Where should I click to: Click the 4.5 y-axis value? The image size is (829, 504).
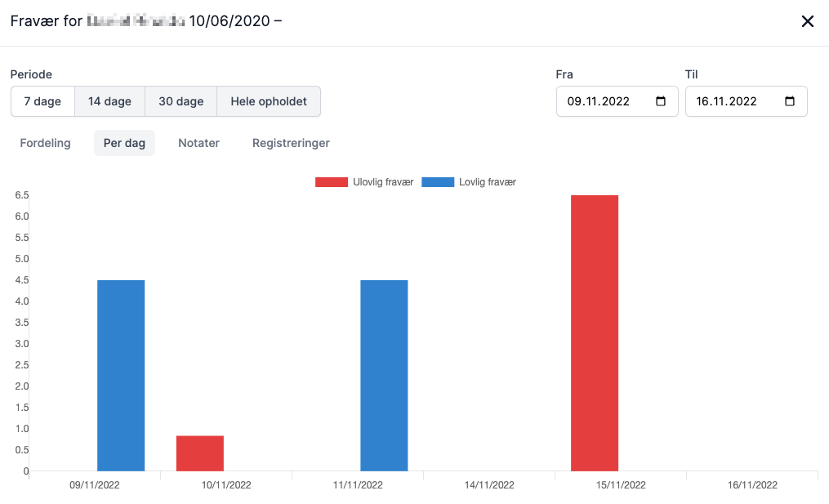pos(22,280)
